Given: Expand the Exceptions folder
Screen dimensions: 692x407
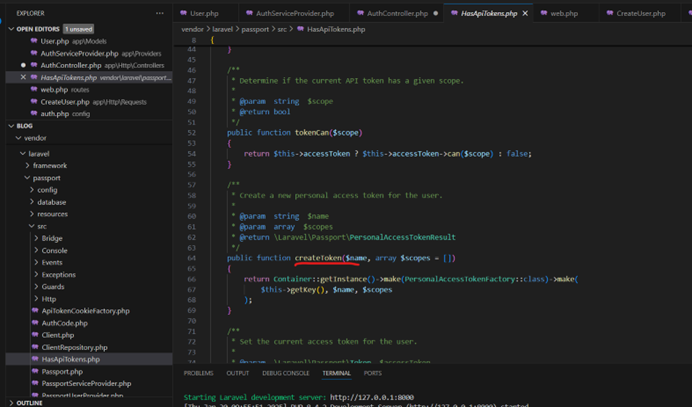Looking at the screenshot, I should click(36, 275).
